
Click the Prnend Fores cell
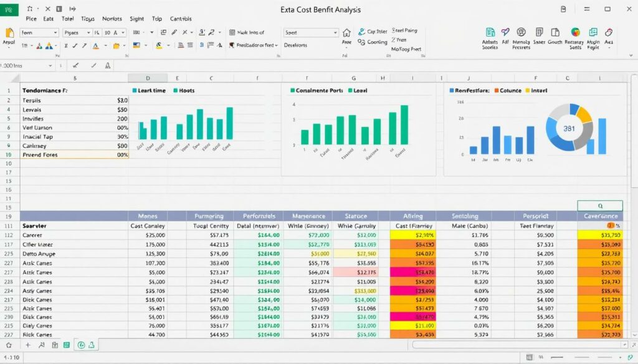[x=75, y=155]
